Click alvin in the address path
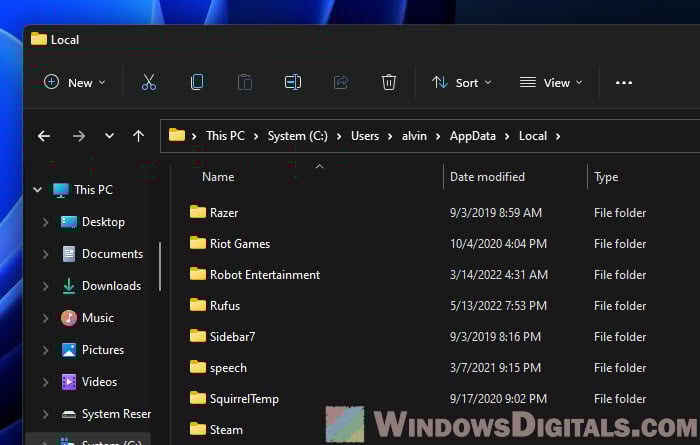Image resolution: width=700 pixels, height=445 pixels. pos(414,136)
